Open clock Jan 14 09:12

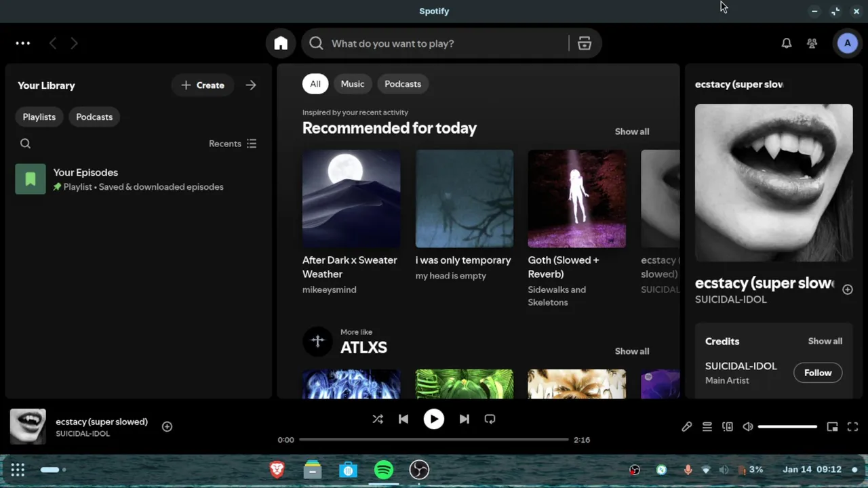coord(812,470)
